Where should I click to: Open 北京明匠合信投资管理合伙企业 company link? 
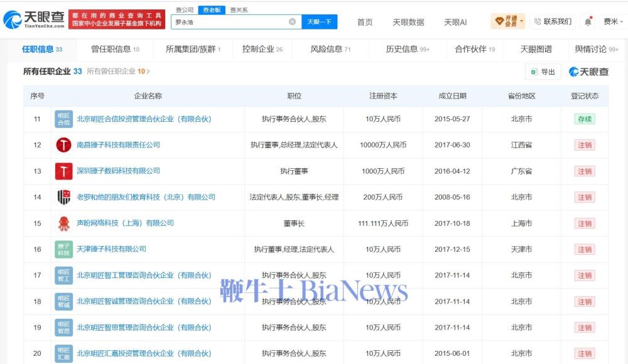144,119
